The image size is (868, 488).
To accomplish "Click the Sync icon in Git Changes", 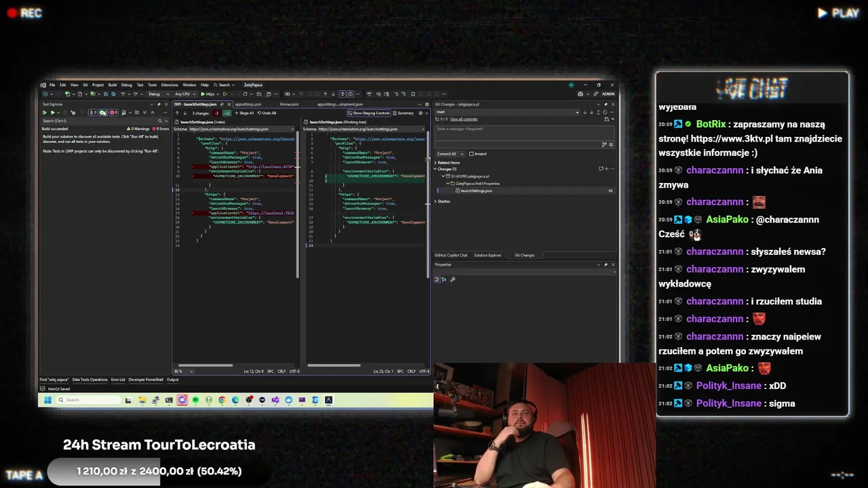I will 605,113.
